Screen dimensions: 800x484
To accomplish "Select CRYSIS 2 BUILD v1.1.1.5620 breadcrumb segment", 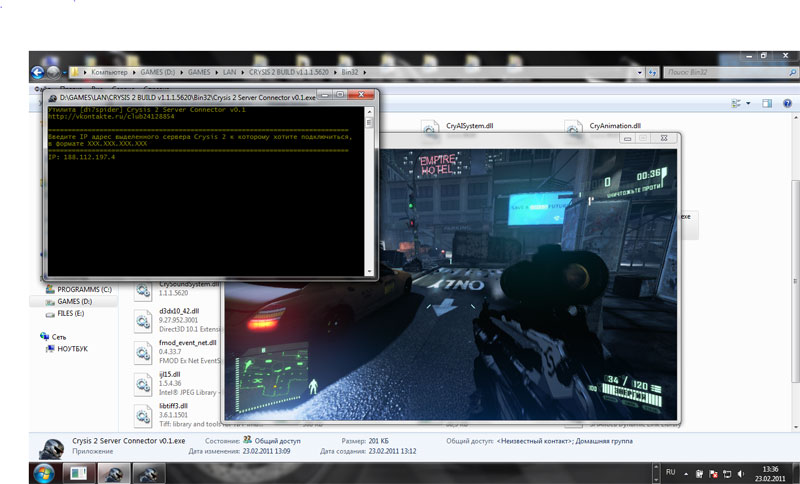I will [289, 72].
